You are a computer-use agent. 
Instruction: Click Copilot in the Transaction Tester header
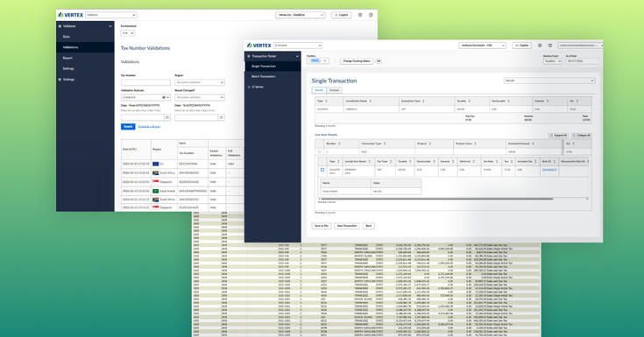coord(521,46)
